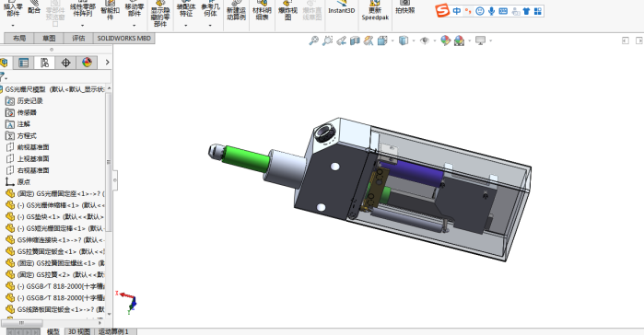Open the PropertyManager tab icon
Image resolution: width=644 pixels, height=335 pixels.
[23, 63]
